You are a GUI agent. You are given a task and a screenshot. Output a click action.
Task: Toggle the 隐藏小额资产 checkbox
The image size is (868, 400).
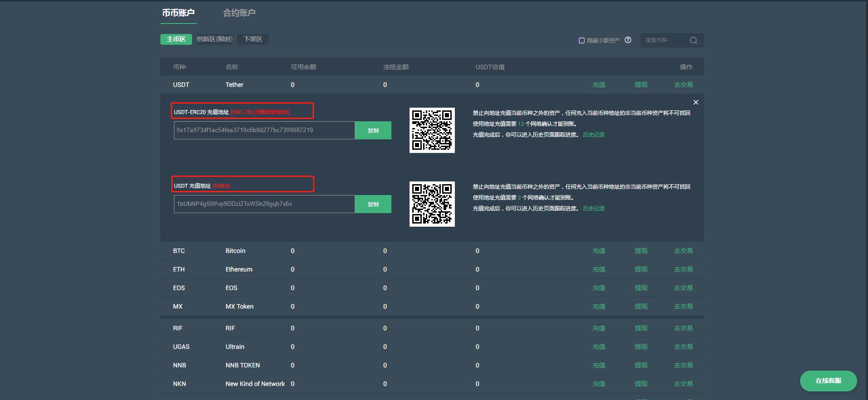[x=582, y=40]
